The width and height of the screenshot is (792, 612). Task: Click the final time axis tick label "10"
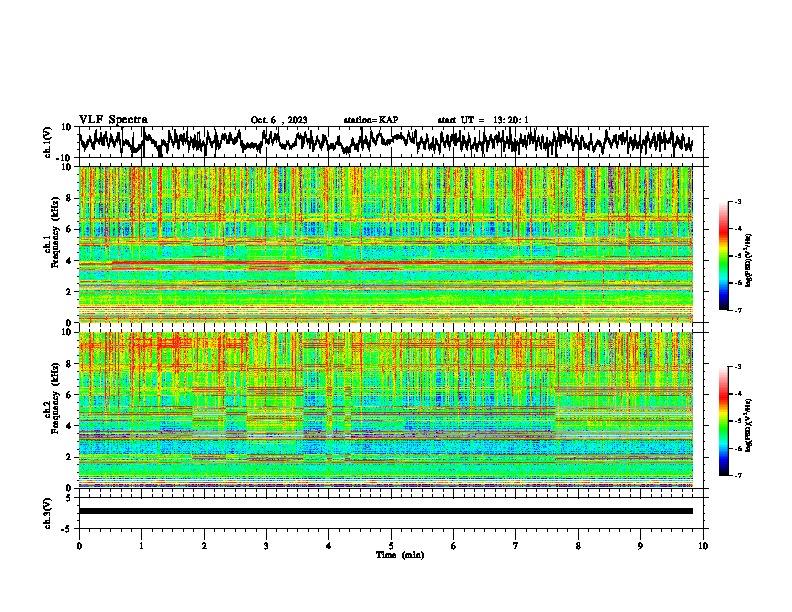click(703, 546)
